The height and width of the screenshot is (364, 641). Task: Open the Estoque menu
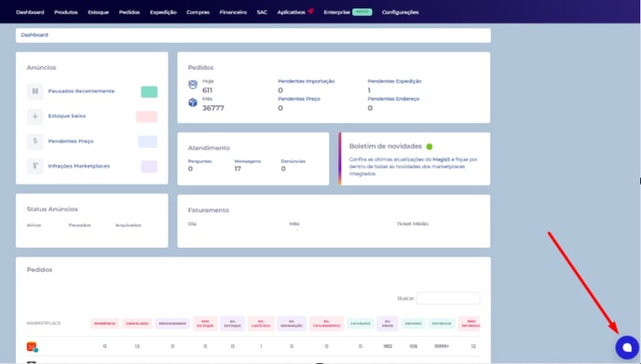click(x=98, y=12)
